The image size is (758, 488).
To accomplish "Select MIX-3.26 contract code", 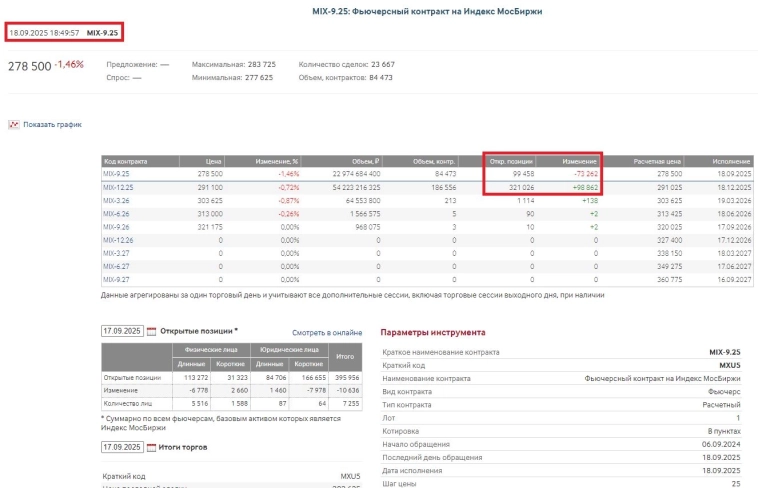I will [119, 200].
